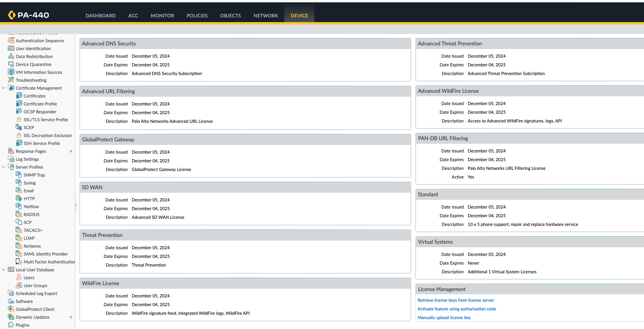Click Manually upload license key link
The image size is (644, 329).
(x=444, y=318)
